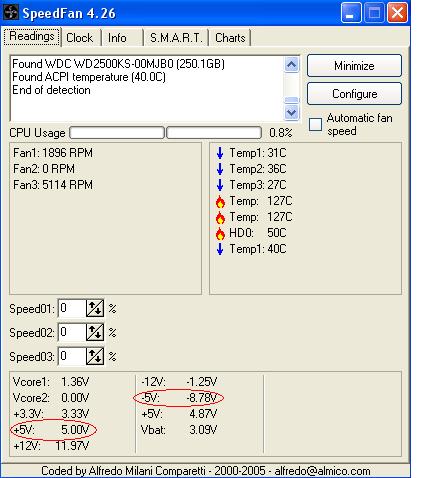Click the Speed03 value field
The image size is (423, 478).
pyautogui.click(x=72, y=356)
